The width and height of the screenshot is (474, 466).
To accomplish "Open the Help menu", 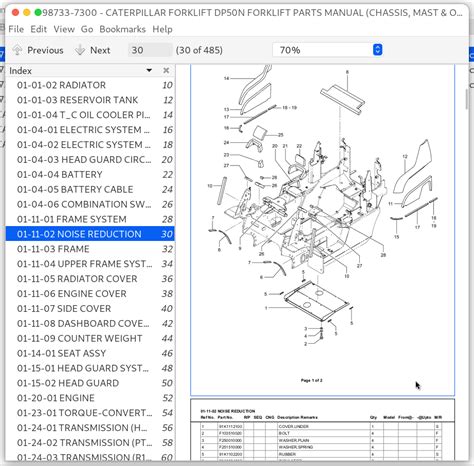I will (x=162, y=29).
